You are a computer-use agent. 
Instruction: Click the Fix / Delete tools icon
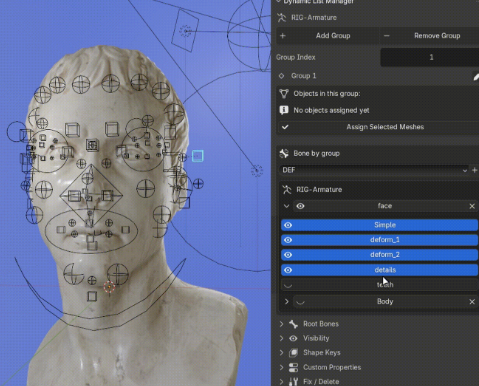293,382
